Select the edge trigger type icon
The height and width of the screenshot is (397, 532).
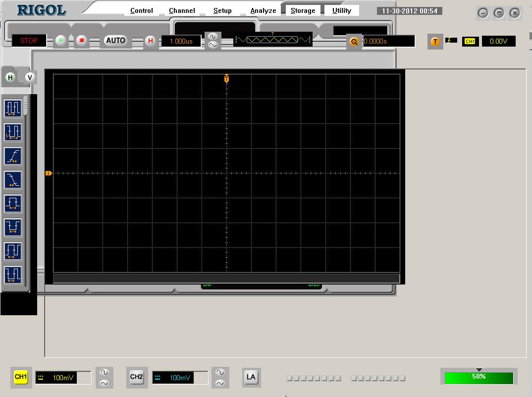tap(12, 108)
